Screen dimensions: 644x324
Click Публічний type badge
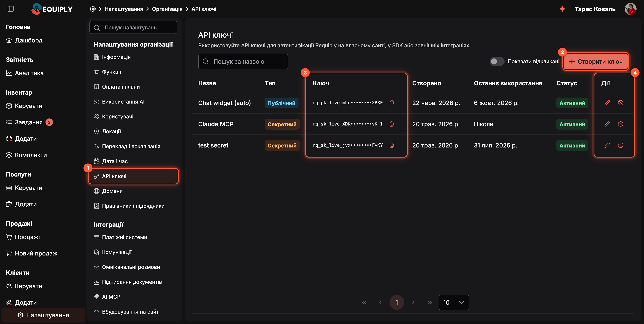282,103
